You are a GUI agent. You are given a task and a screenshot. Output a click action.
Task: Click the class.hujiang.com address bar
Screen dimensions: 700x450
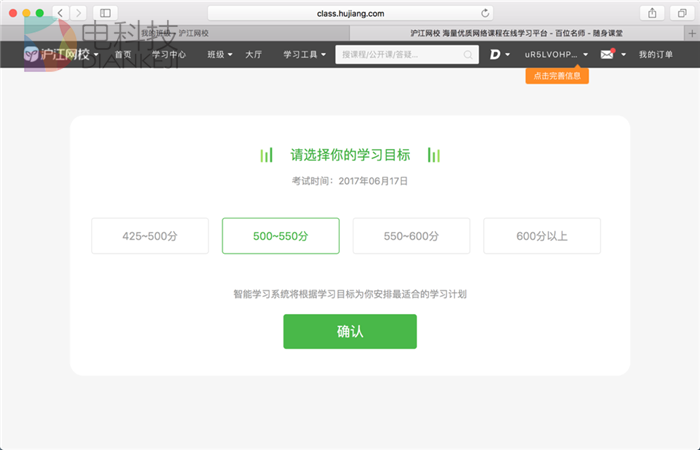click(350, 13)
